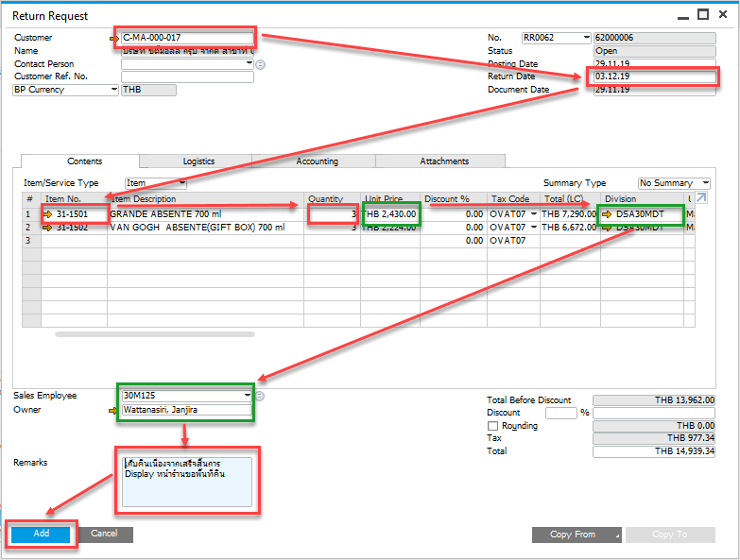Select VAN GOGH ABSENTE(GIFT BOX) 700 ml cell

click(205, 228)
